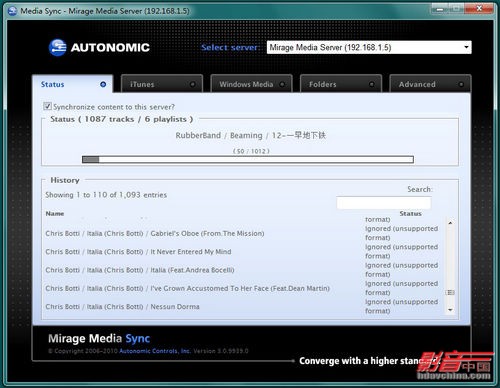Viewport: 500px width, 388px height.
Task: Close the Media Sync window
Action: coord(479,9)
